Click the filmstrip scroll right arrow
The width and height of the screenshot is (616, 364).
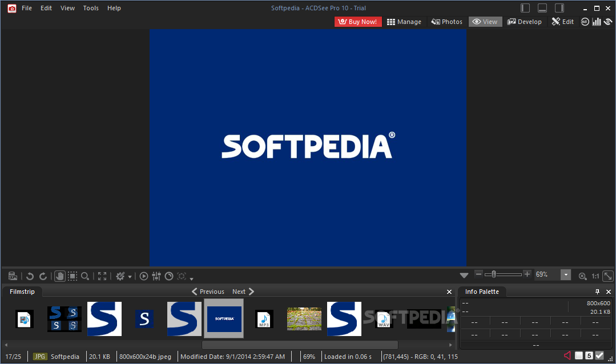pyautogui.click(x=450, y=345)
